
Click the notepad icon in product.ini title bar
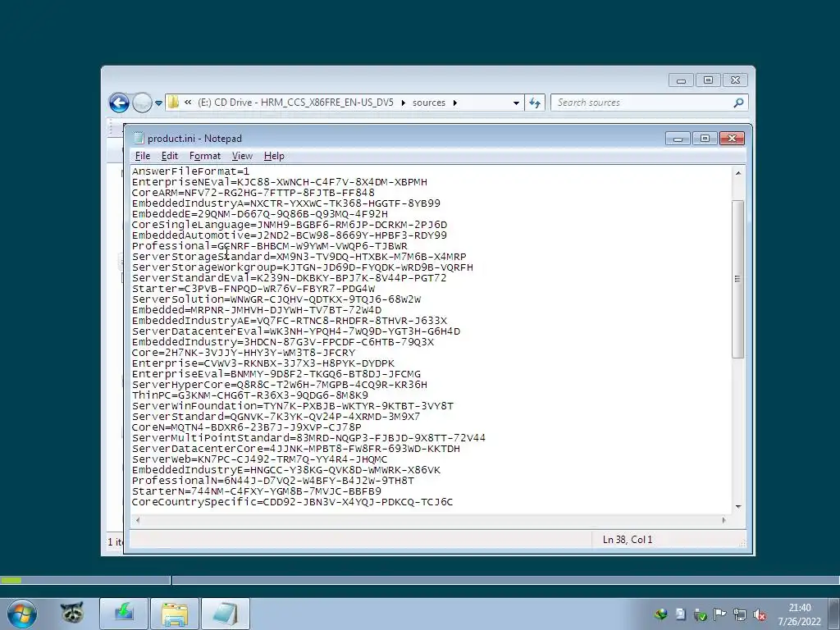(139, 138)
